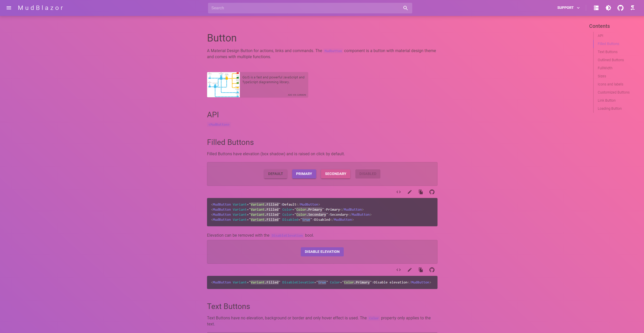The width and height of the screenshot is (644, 333).
Task: Copy the Disable Elevation code snippet
Action: [x=421, y=270]
